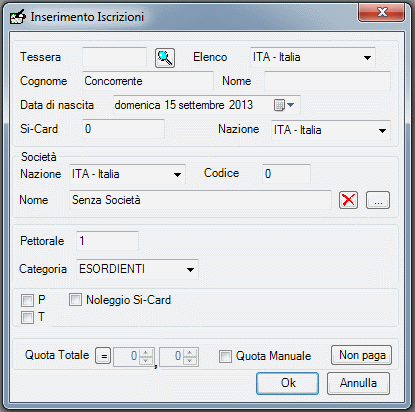The width and height of the screenshot is (415, 412).
Task: Enable the P checkbox
Action: pos(27,300)
